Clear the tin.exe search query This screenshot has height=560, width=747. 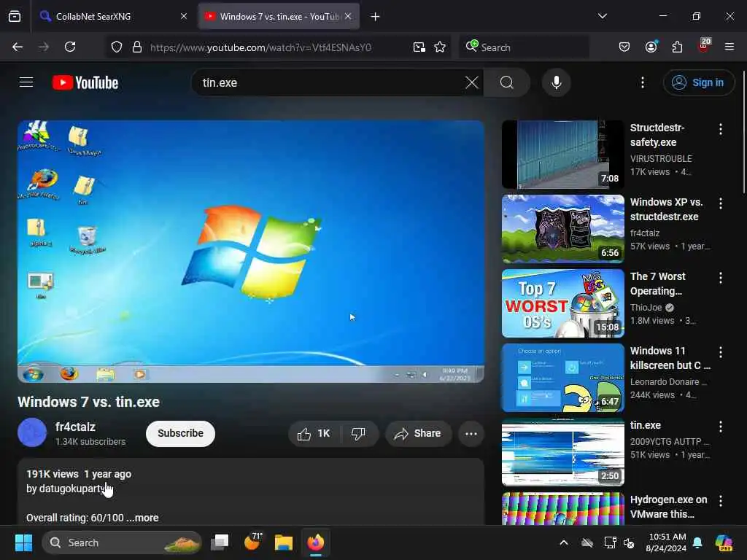pyautogui.click(x=472, y=82)
